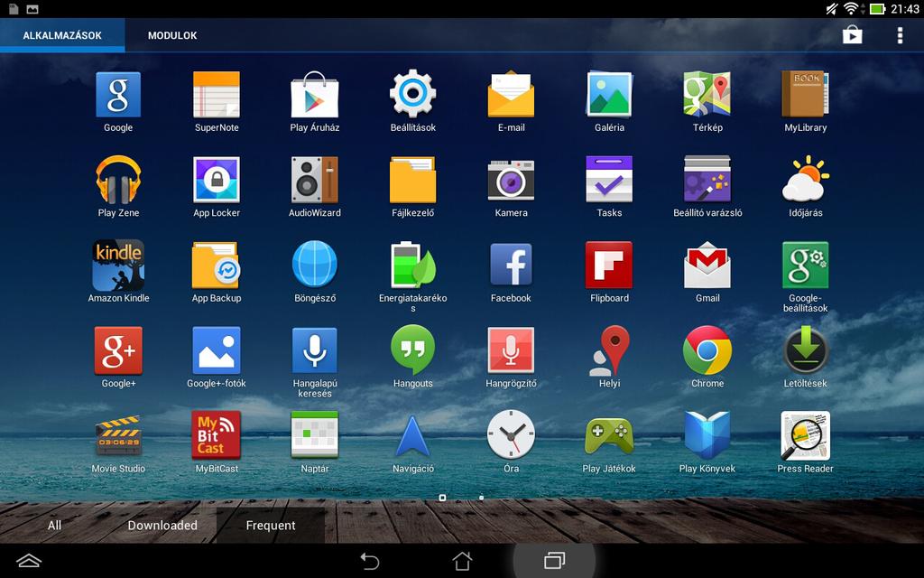924x578 pixels.
Task: Open Google-beállítások app
Action: [x=806, y=265]
